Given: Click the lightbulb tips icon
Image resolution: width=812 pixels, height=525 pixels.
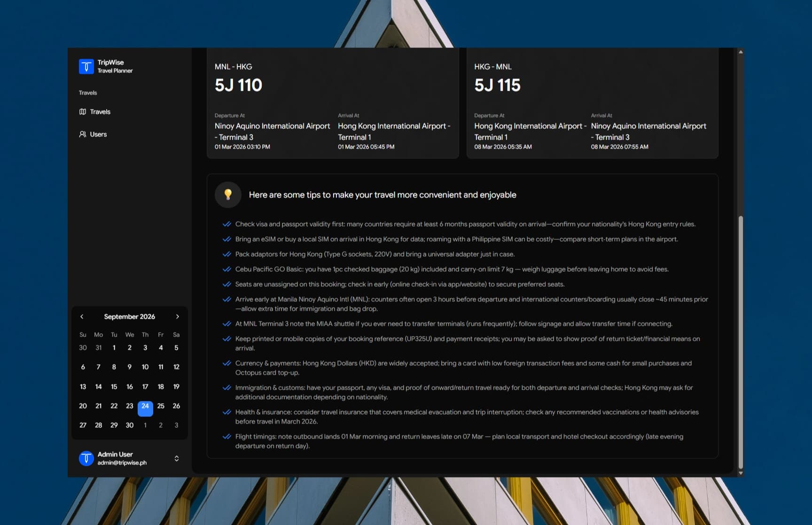Looking at the screenshot, I should pyautogui.click(x=228, y=195).
